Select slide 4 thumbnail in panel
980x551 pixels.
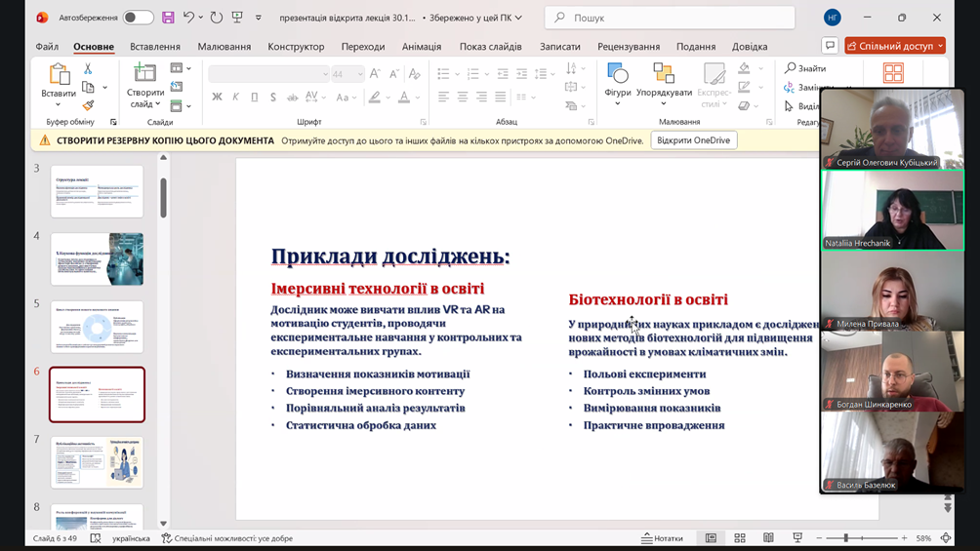pos(98,258)
